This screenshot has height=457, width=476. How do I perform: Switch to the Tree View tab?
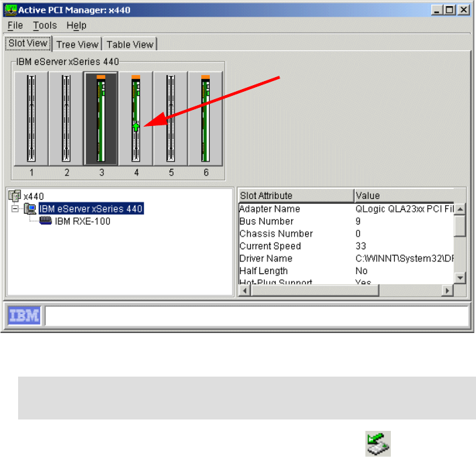coord(77,44)
